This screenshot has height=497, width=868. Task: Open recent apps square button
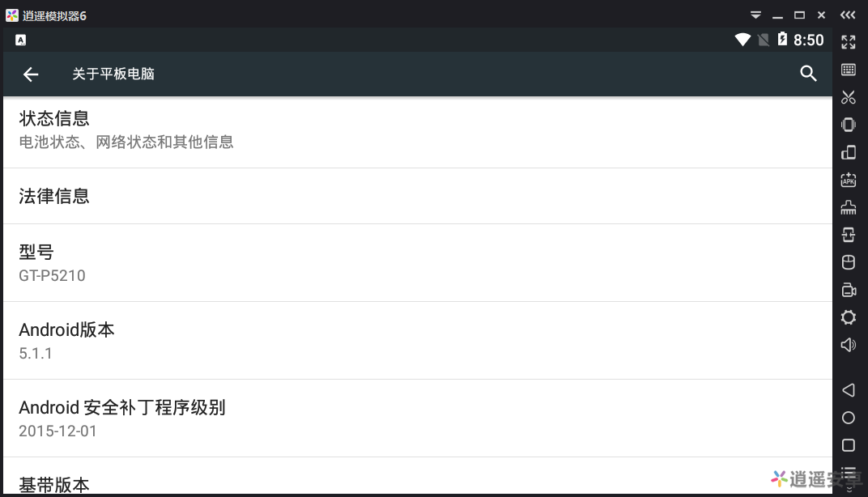click(x=848, y=445)
